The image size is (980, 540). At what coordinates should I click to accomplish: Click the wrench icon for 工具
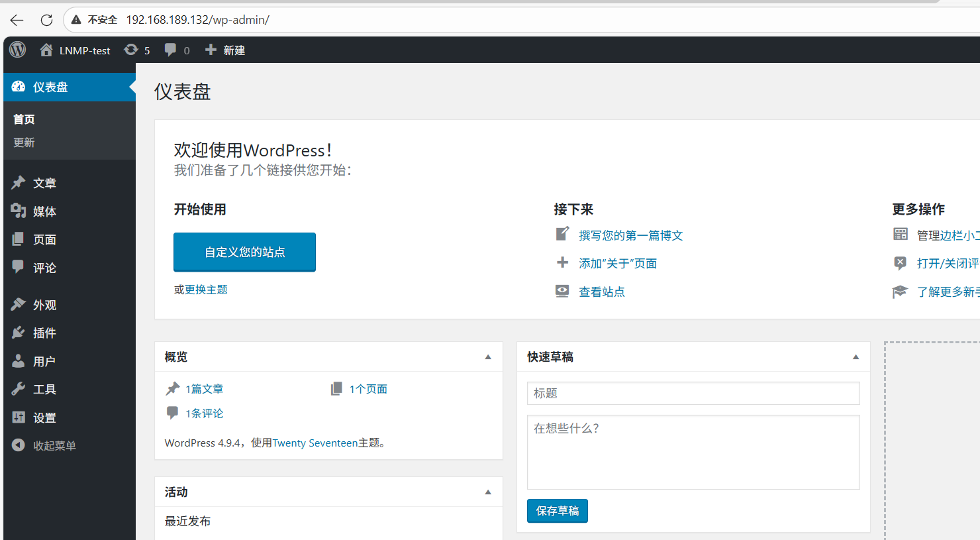click(x=19, y=389)
